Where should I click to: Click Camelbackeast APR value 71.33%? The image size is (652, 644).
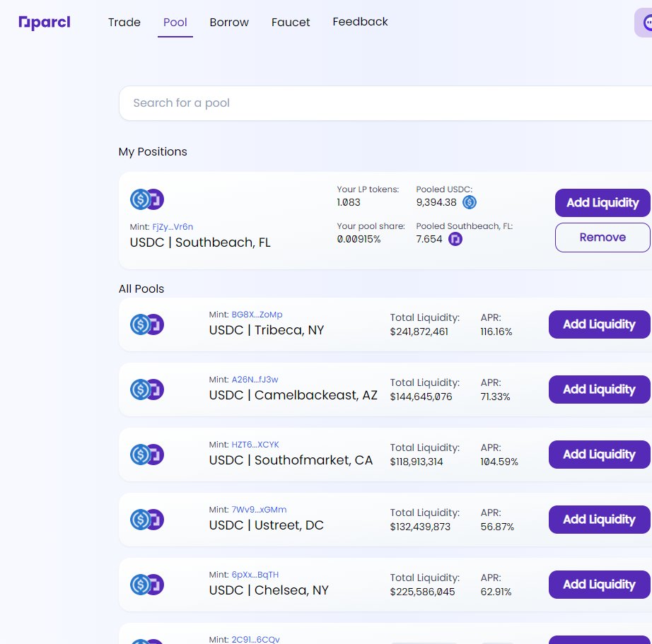tap(495, 397)
